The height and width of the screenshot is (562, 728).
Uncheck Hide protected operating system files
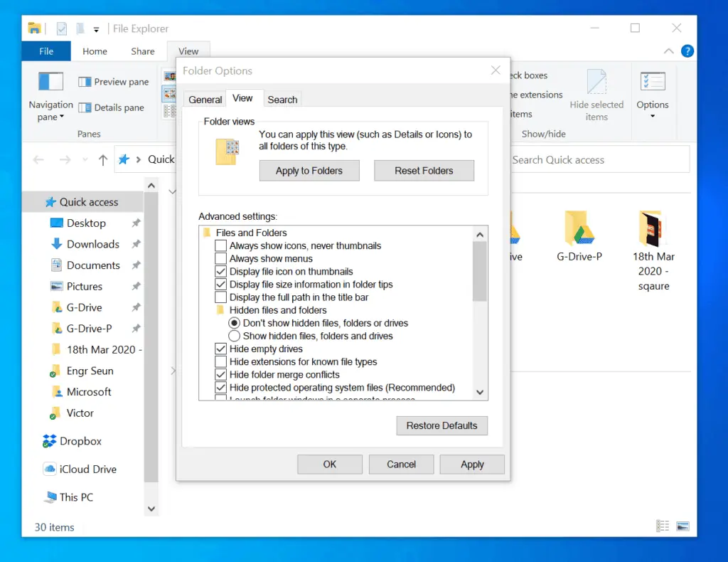pos(221,388)
